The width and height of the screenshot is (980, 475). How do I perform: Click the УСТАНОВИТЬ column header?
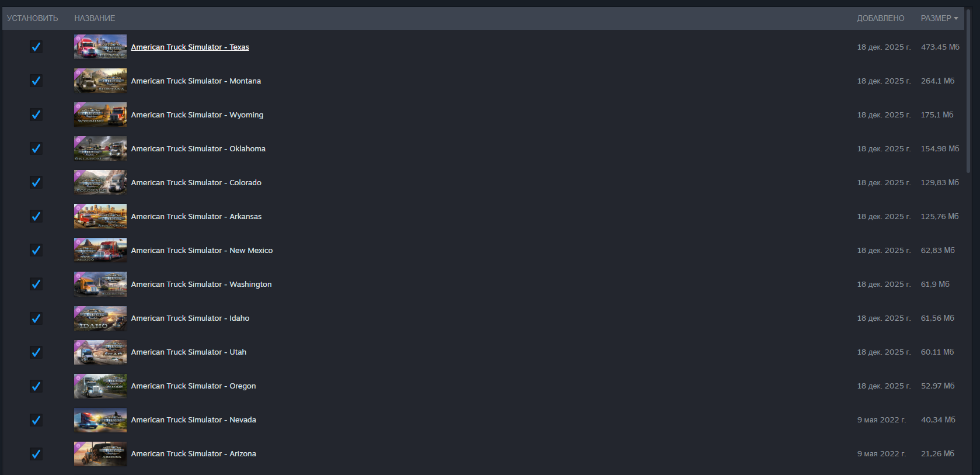(33, 18)
